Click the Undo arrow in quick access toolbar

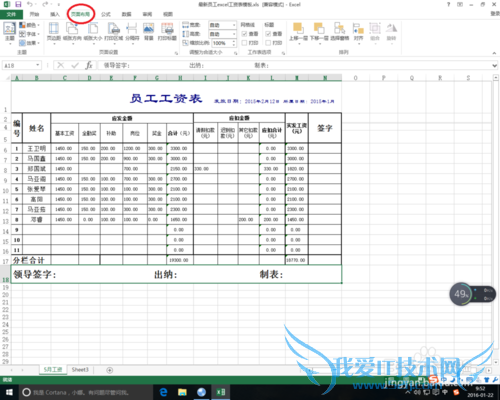(x=30, y=4)
